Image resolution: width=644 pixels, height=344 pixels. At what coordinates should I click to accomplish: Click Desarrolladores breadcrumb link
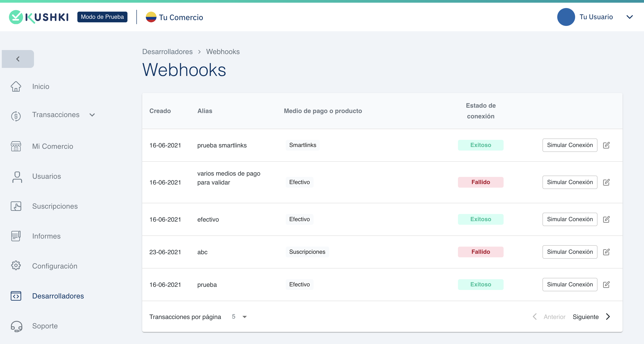(x=167, y=52)
